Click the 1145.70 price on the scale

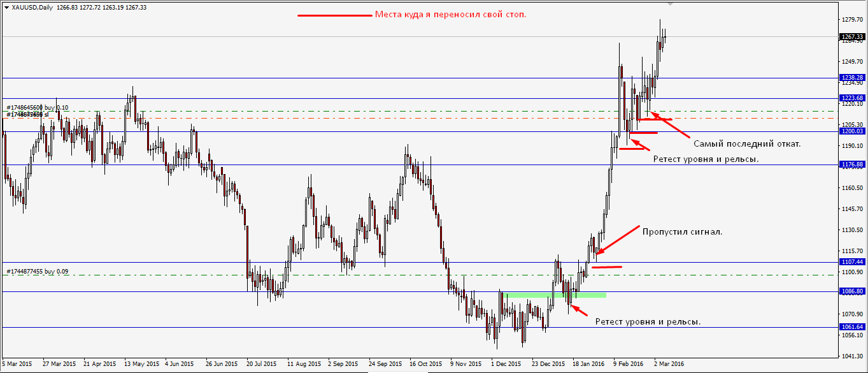tap(851, 209)
